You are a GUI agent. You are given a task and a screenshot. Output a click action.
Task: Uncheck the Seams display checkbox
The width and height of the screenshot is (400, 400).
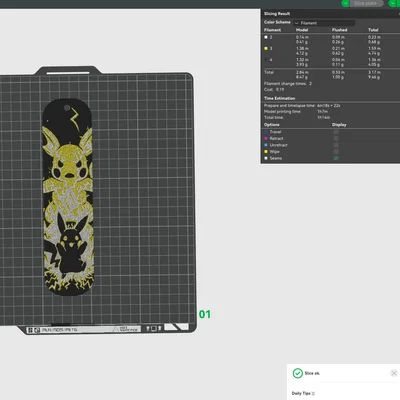pyautogui.click(x=336, y=158)
